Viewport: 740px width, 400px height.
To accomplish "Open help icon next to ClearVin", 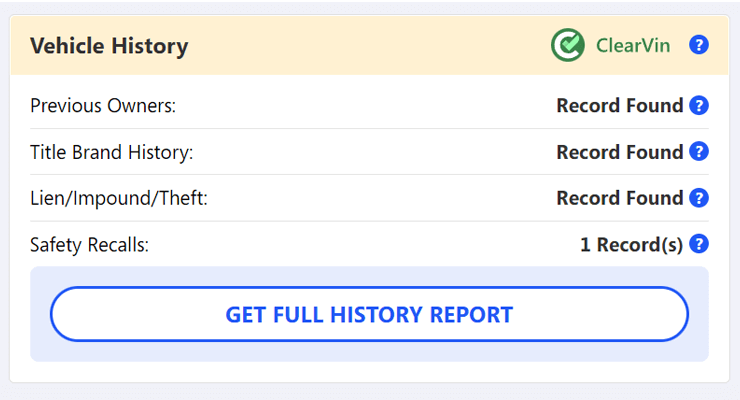I will coord(698,45).
